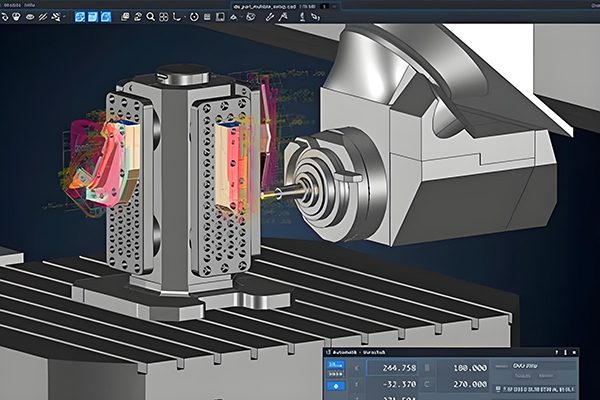Close the bottom axis position panel
The height and width of the screenshot is (400, 600).
tap(574, 352)
